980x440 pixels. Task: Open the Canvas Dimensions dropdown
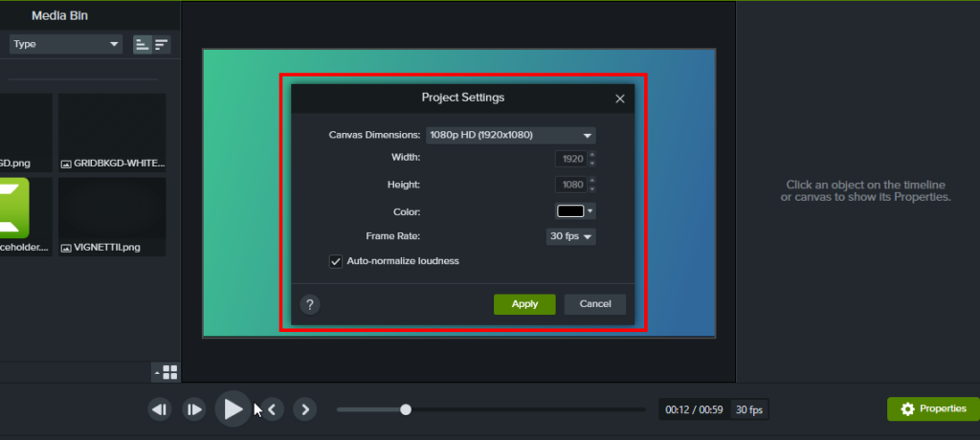tap(511, 135)
